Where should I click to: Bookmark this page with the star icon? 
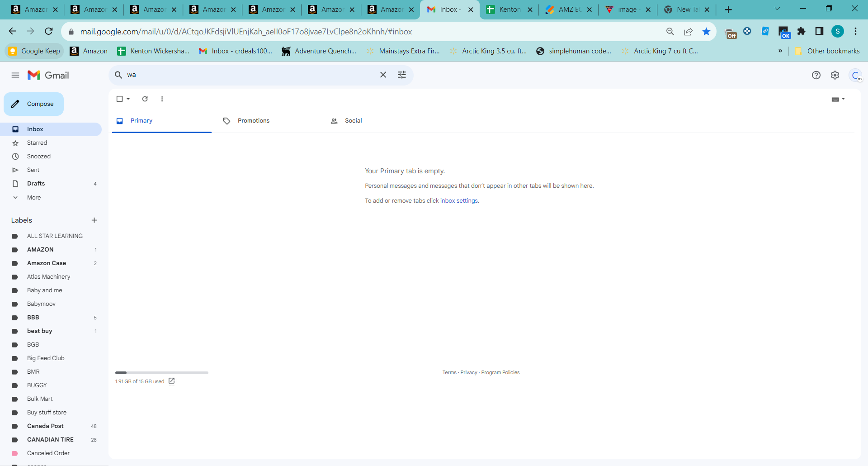tap(706, 31)
